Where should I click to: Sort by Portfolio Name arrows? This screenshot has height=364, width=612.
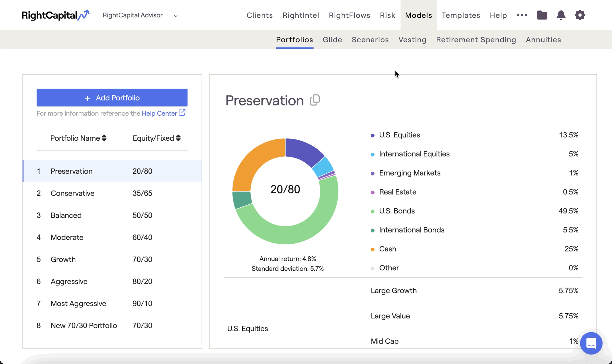coord(104,138)
